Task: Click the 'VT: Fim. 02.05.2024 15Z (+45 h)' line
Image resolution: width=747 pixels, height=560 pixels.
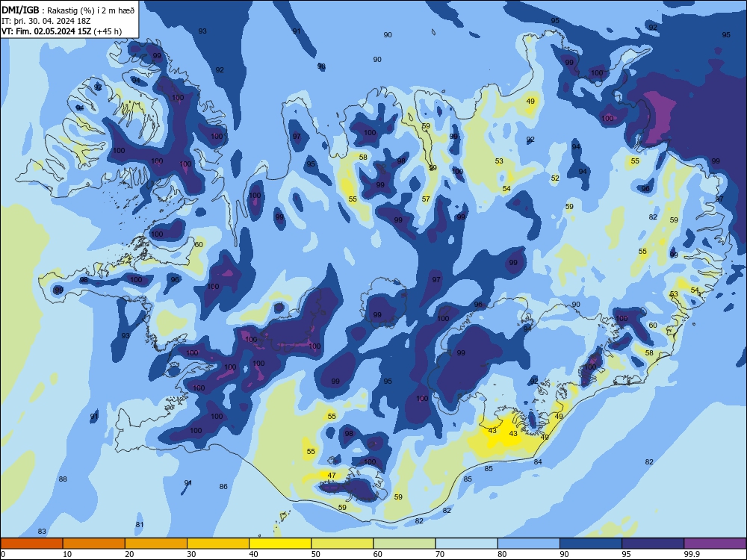Action: point(61,31)
